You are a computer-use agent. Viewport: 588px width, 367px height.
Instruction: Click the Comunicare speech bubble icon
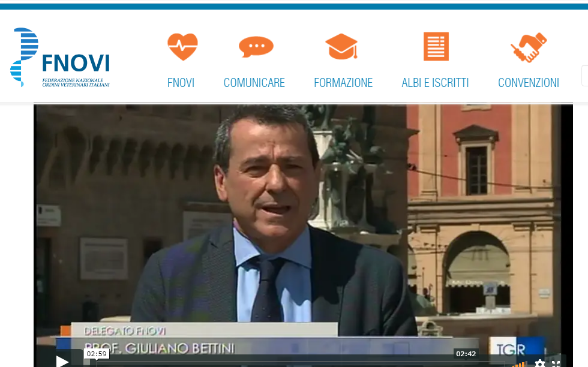click(x=256, y=47)
